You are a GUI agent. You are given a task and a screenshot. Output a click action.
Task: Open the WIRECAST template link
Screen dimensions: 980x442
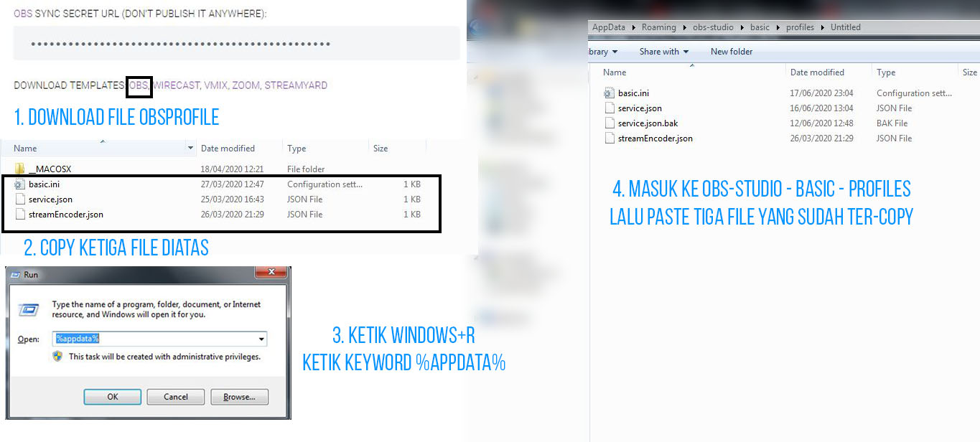click(x=176, y=85)
